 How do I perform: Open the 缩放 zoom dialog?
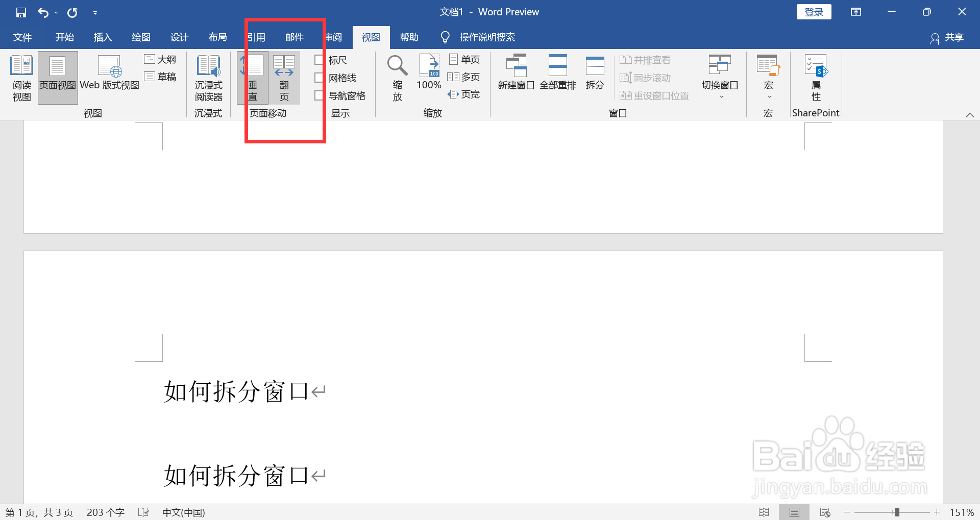click(397, 77)
